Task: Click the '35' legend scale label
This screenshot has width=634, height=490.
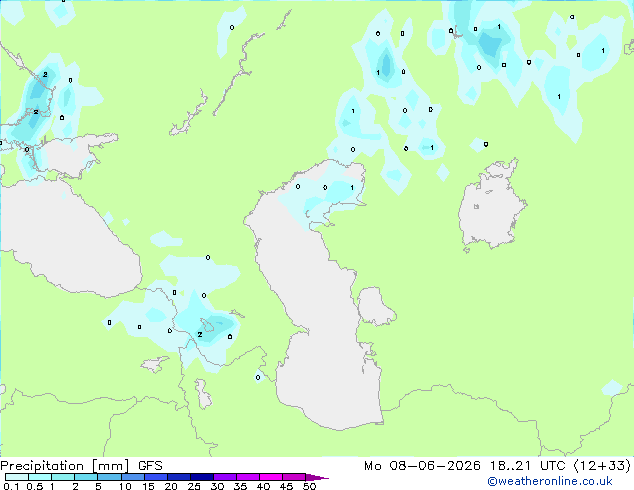Action: (x=240, y=486)
